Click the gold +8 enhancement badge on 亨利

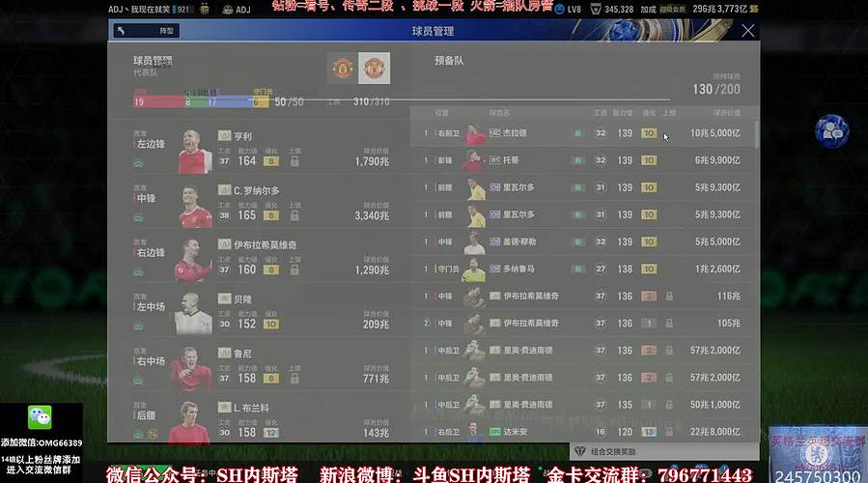[270, 161]
